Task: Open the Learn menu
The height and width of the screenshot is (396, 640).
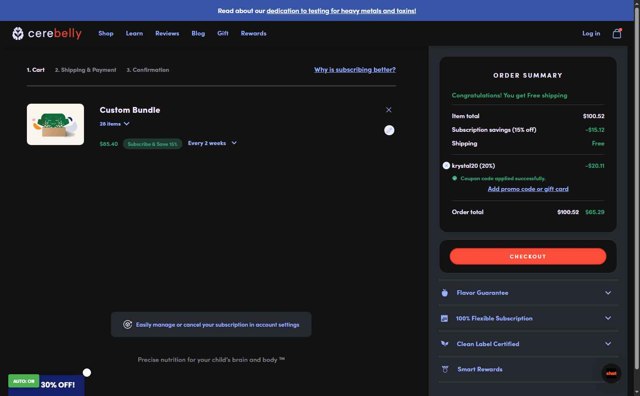Action: coord(134,33)
